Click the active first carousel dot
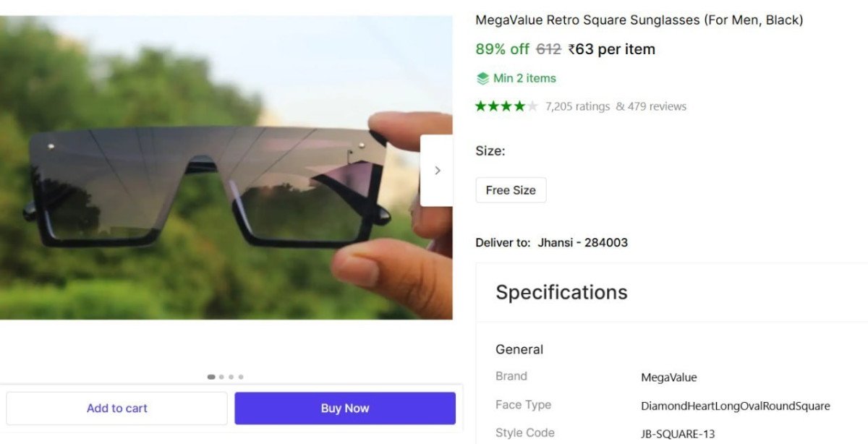This screenshot has width=868, height=444. click(211, 377)
